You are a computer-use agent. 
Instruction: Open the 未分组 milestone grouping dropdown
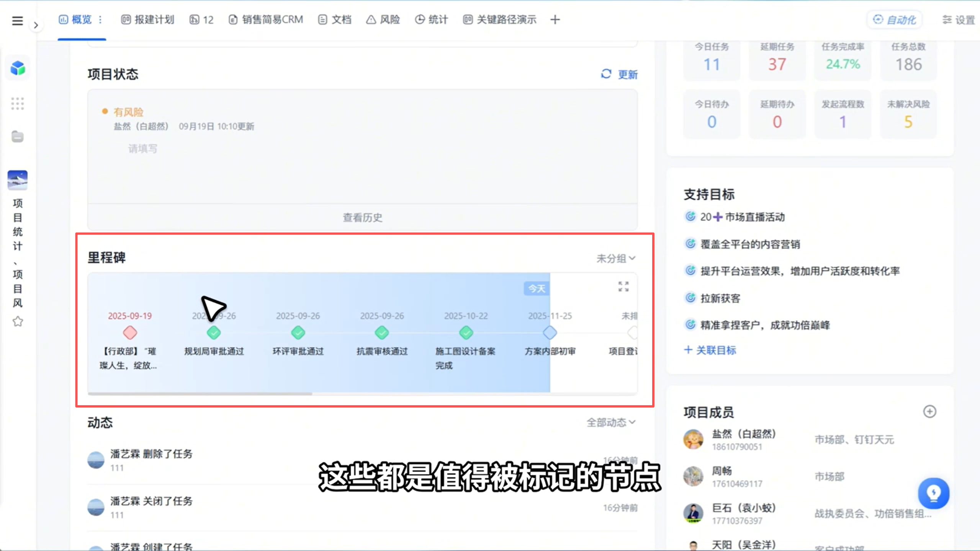coord(616,259)
